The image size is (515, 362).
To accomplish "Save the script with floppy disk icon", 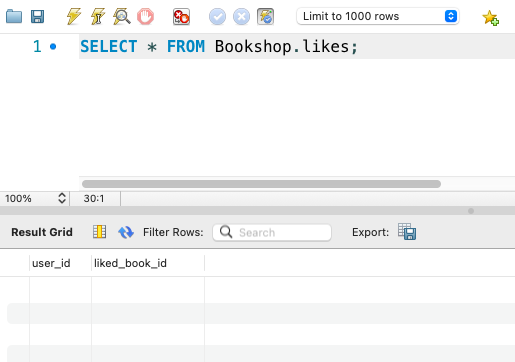I will pyautogui.click(x=38, y=16).
